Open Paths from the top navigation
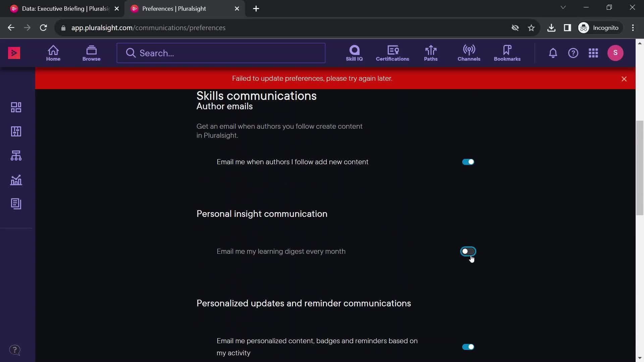 pos(431,53)
